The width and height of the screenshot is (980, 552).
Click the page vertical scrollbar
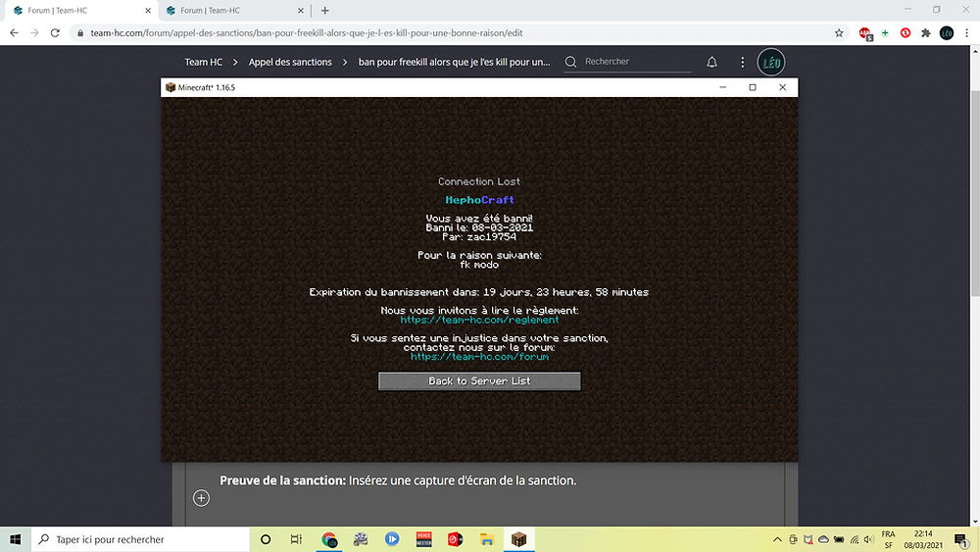(975, 194)
